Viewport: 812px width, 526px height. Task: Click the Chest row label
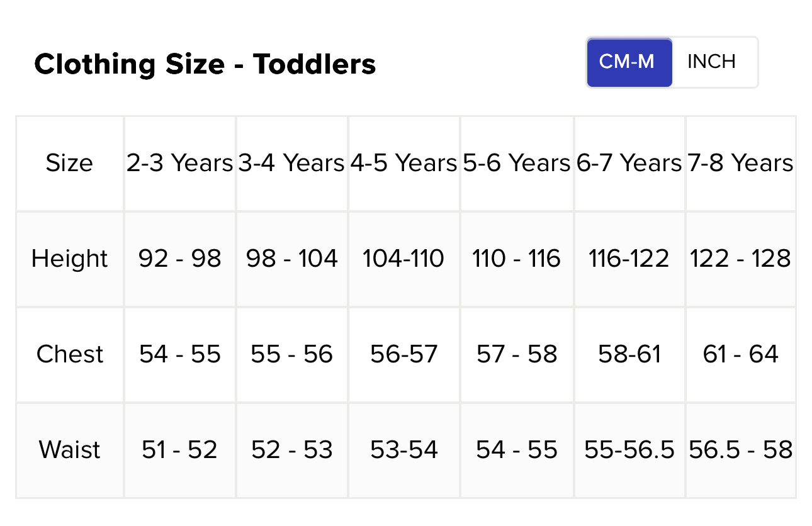[70, 354]
